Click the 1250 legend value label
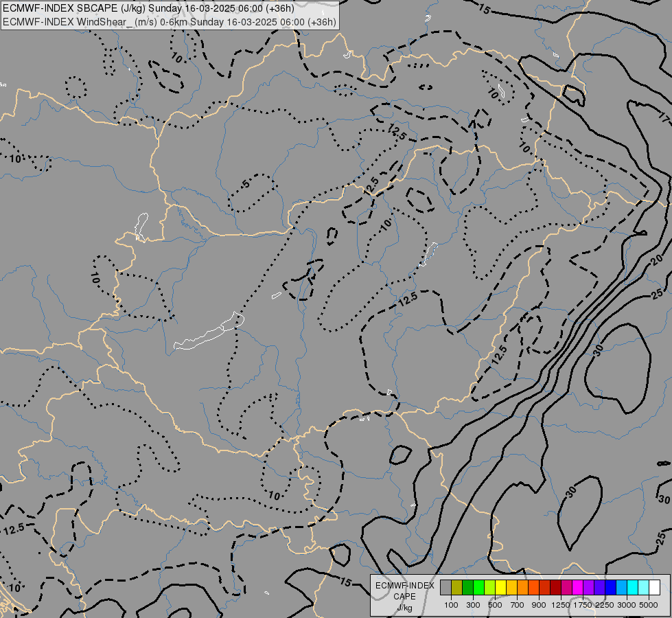Viewport: 672px width, 618px height. tap(561, 605)
